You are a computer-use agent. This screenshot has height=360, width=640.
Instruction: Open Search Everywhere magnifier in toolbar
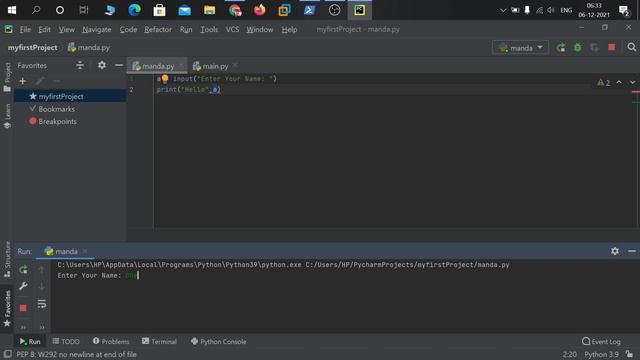[631, 48]
